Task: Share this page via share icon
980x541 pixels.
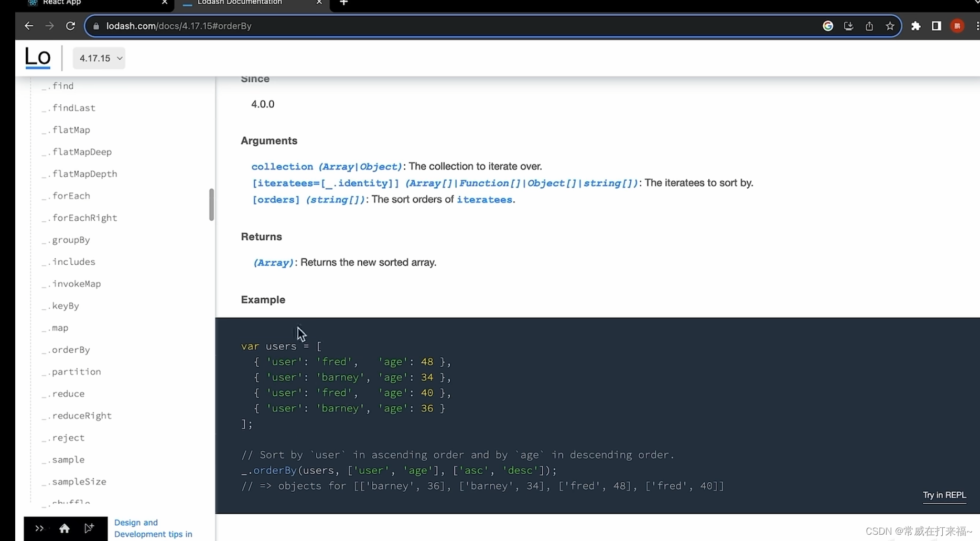Action: (869, 26)
